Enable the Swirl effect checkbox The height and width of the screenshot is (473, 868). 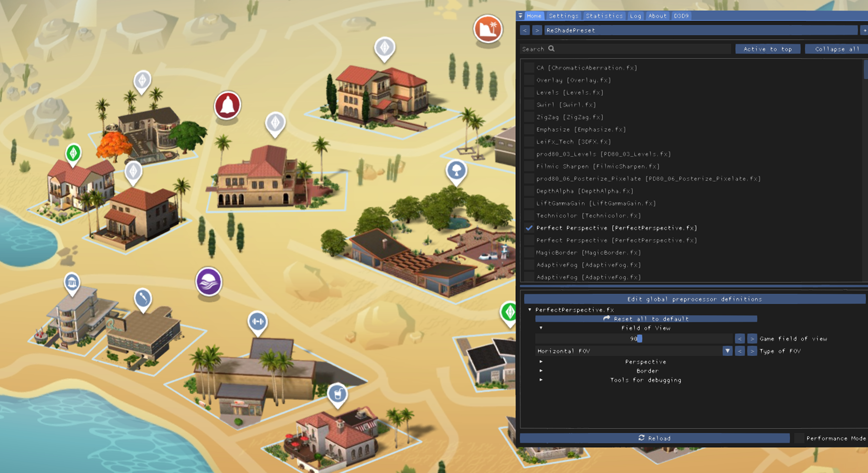pos(529,105)
